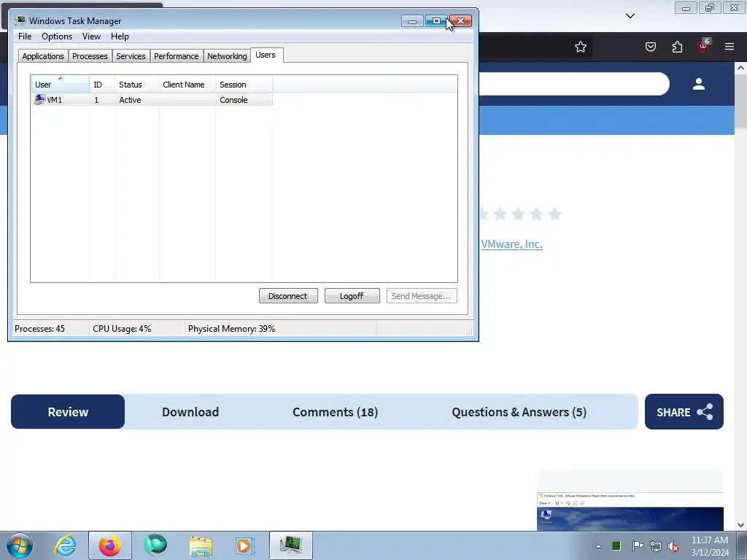Screen dimensions: 747x560
Task: Open the VMware screenshot thumbnail
Action: (630, 511)
